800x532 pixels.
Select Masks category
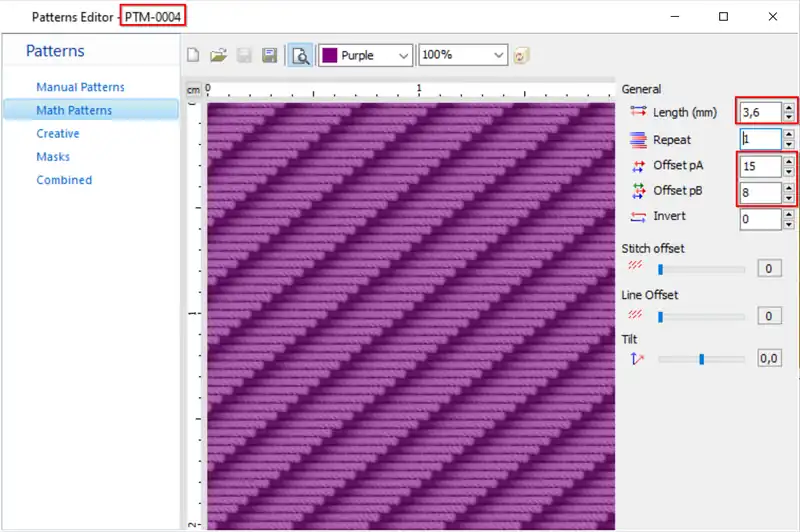53,157
